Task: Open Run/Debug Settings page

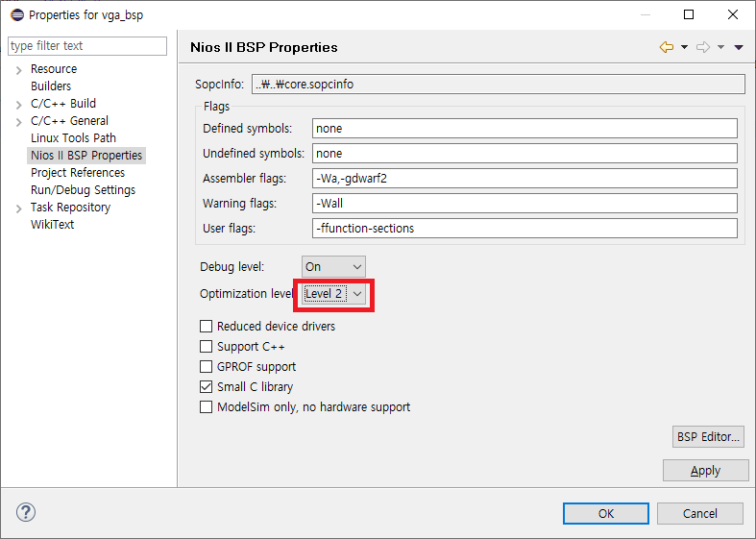Action: (x=83, y=190)
